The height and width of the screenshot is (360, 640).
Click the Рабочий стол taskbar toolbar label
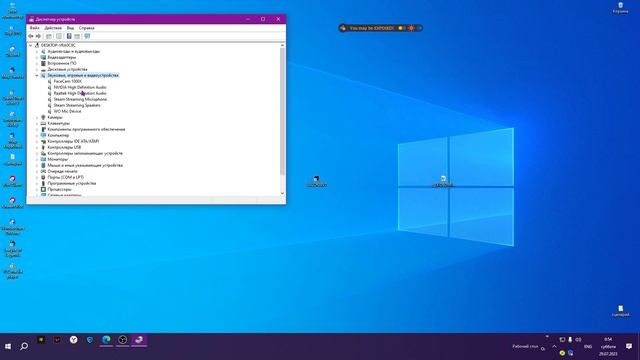click(x=525, y=347)
